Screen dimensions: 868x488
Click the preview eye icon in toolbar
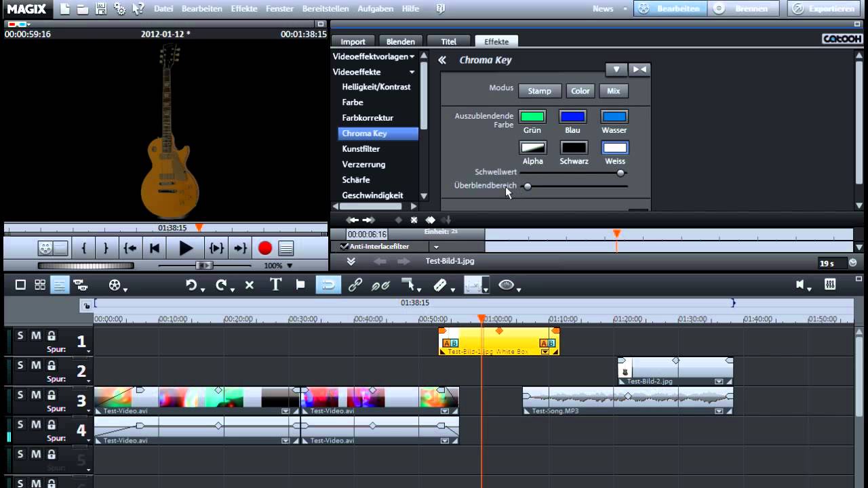tap(506, 285)
